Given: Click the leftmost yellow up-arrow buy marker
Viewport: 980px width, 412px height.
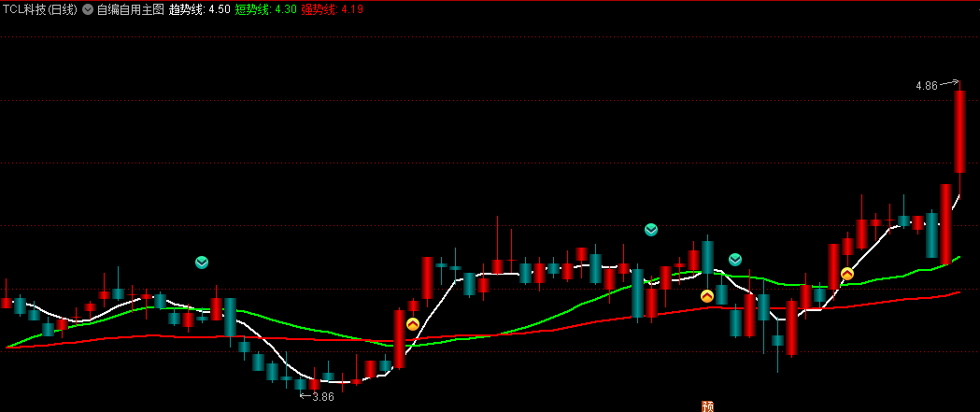Looking at the screenshot, I should tap(413, 324).
